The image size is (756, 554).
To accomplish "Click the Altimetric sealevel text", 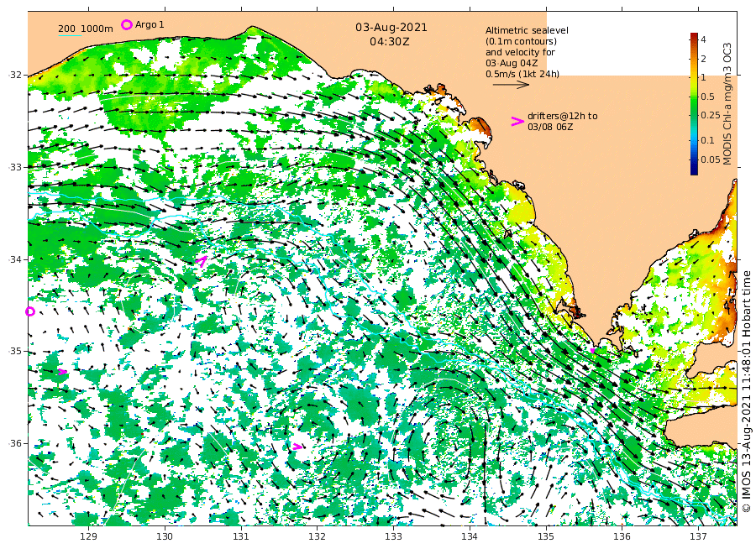I will 527,30.
